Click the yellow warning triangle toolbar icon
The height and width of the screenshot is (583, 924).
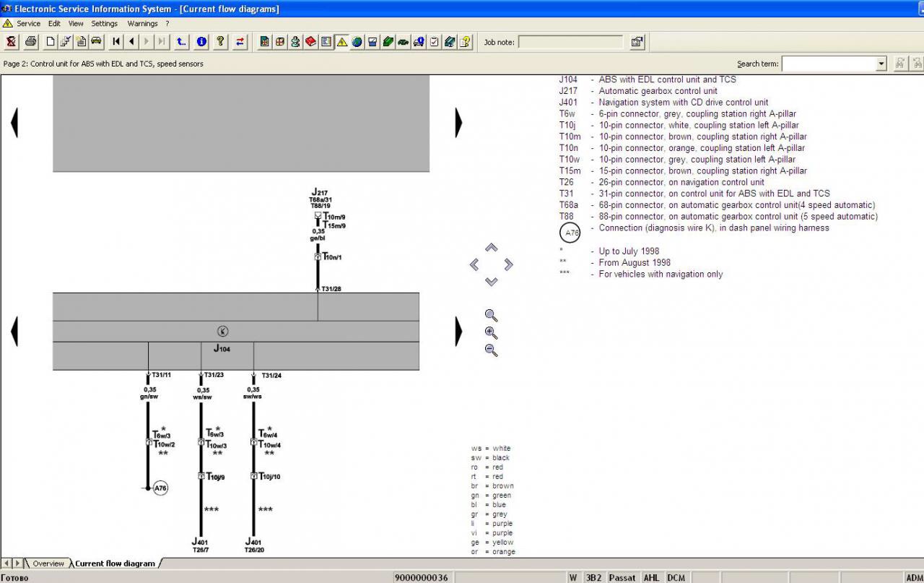pyautogui.click(x=341, y=42)
